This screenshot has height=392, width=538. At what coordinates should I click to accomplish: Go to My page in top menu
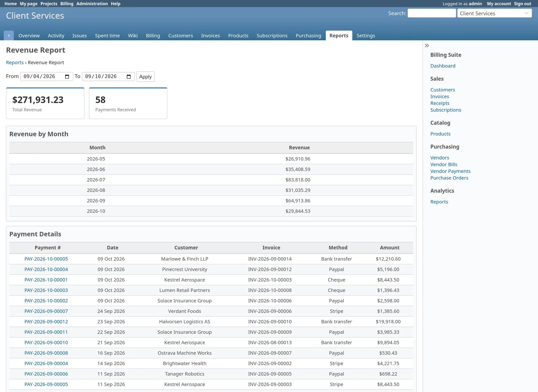[x=28, y=4]
